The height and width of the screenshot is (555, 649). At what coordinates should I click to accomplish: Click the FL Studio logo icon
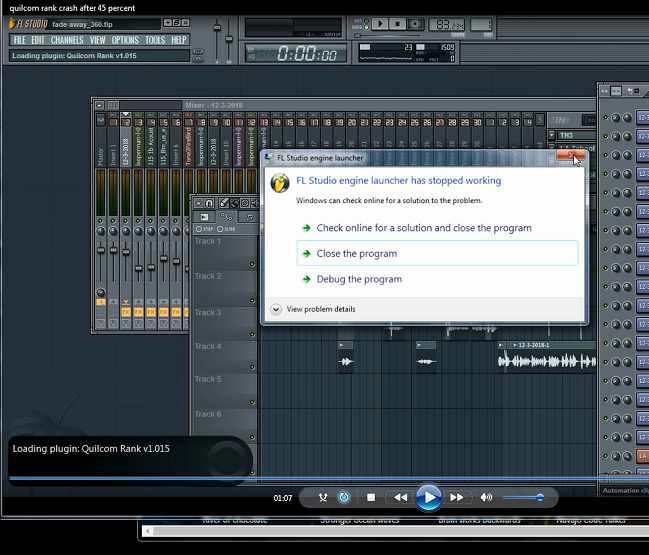click(29, 23)
